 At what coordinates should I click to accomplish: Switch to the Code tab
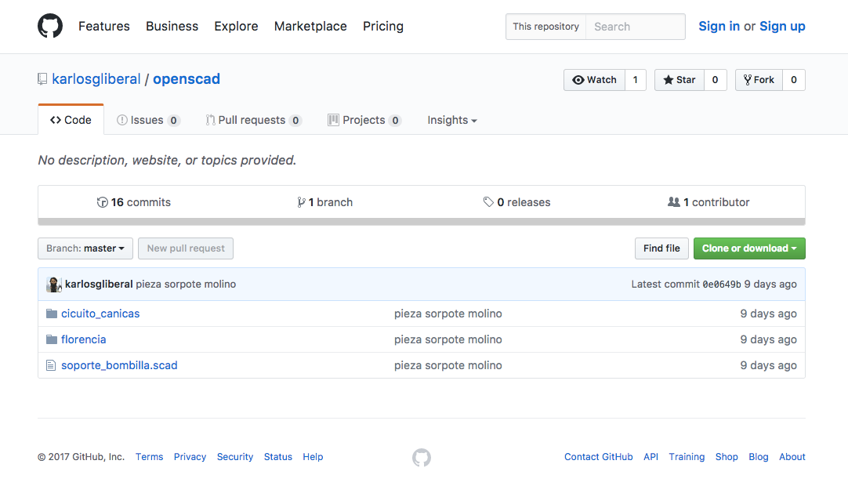(x=71, y=120)
